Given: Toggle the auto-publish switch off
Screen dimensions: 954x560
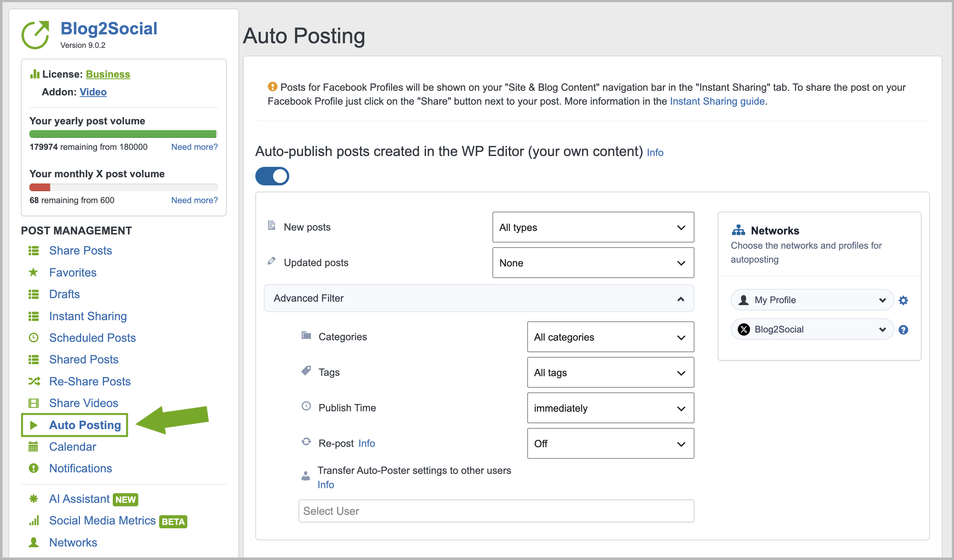Looking at the screenshot, I should coord(272,176).
